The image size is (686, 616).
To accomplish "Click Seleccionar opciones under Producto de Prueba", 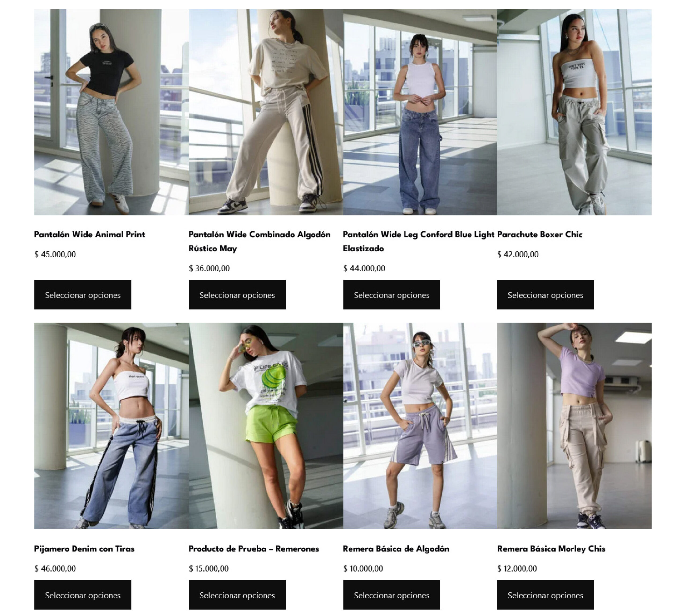I will [x=237, y=595].
